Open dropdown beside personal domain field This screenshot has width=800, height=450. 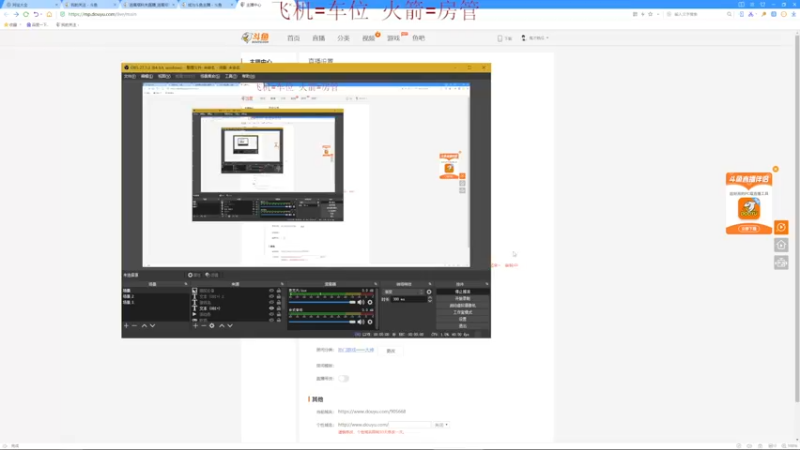coord(441,424)
